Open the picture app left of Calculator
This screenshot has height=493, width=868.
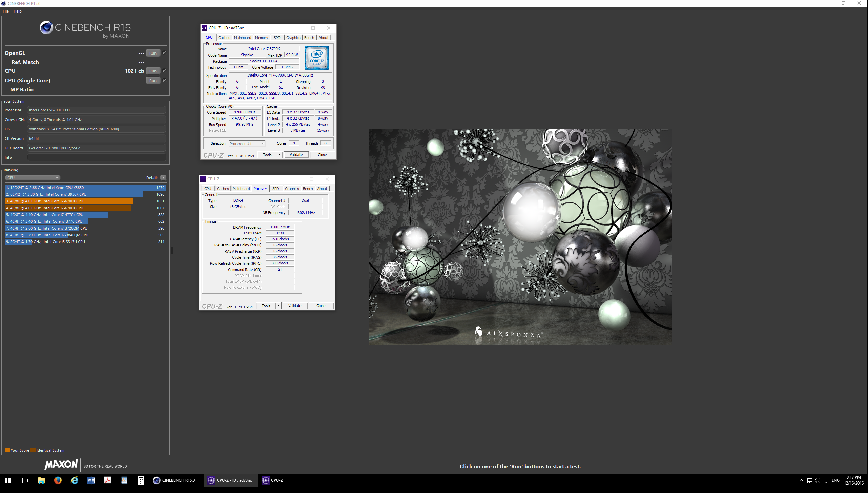click(x=124, y=480)
